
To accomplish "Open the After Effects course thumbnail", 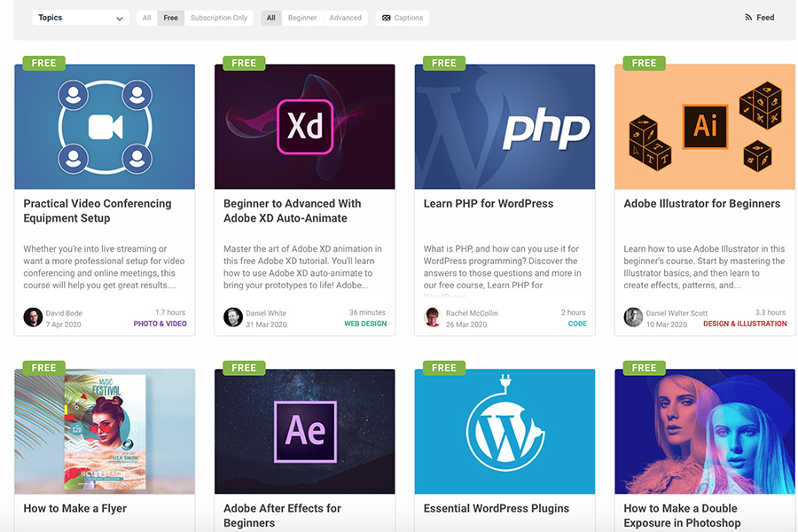I will [x=304, y=432].
